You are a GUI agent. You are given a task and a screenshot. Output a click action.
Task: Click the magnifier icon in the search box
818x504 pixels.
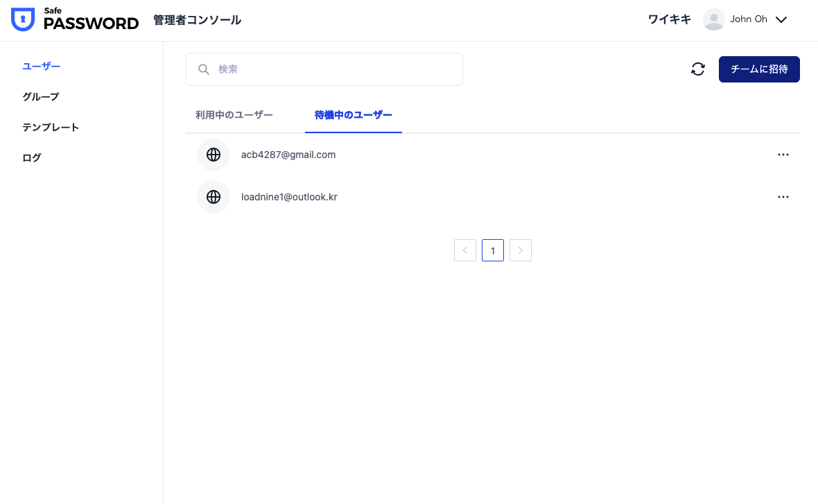[204, 69]
